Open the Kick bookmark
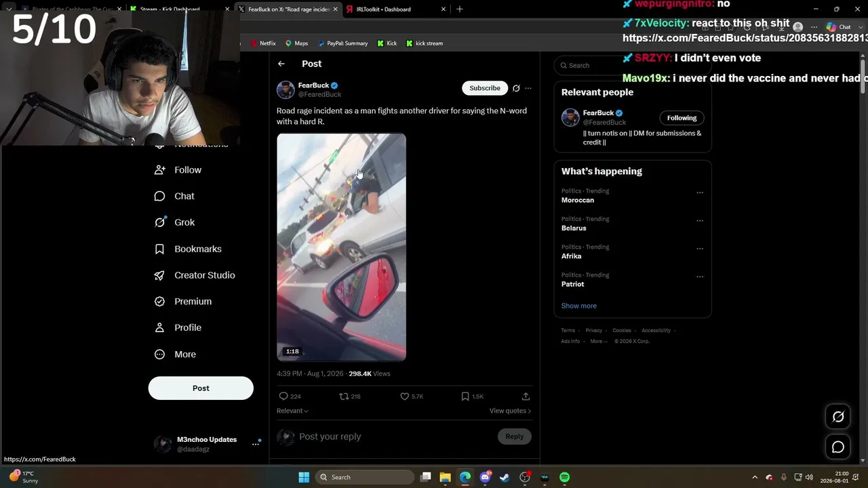This screenshot has height=488, width=868. click(387, 43)
